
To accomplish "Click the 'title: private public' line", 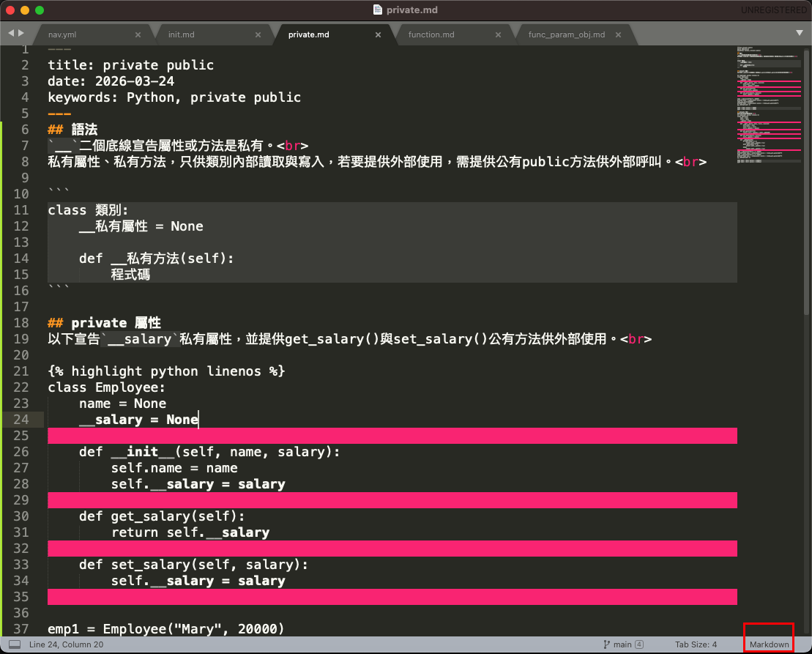I will [x=130, y=65].
